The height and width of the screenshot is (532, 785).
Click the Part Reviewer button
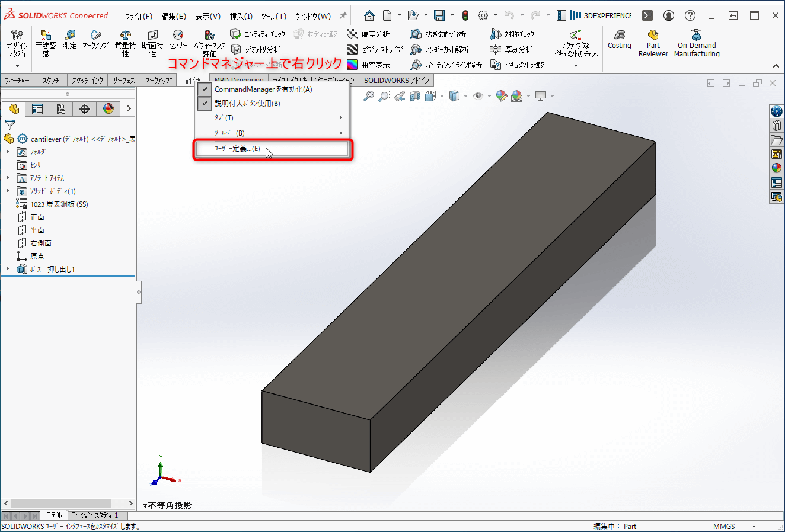653,41
